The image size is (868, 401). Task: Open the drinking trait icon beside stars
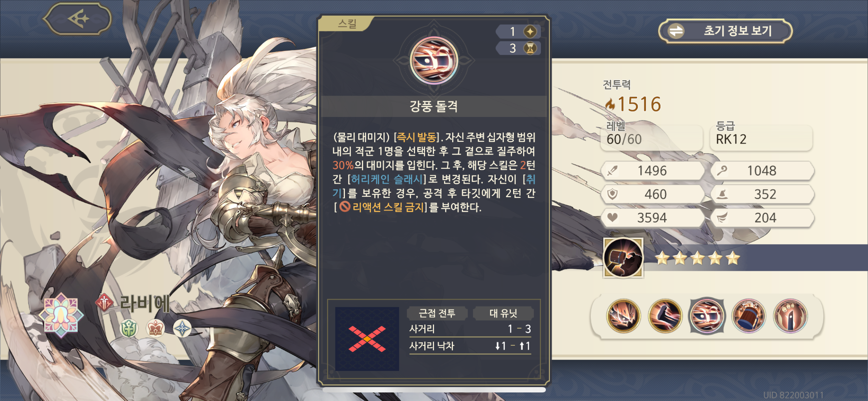(623, 258)
